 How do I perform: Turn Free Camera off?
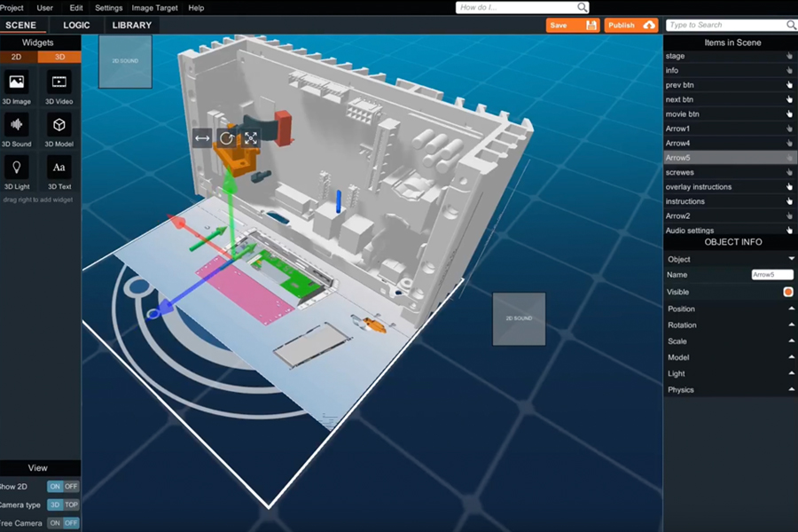[71, 523]
